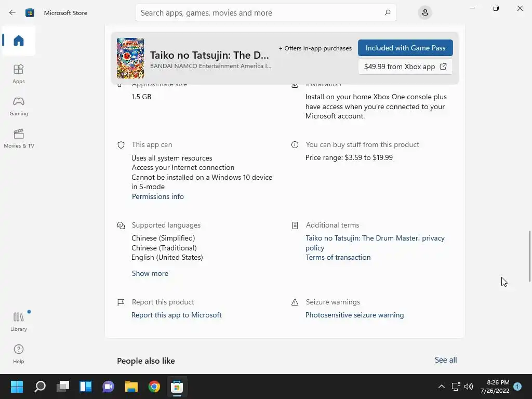
Task: Click English (United States) language entry
Action: click(x=167, y=257)
